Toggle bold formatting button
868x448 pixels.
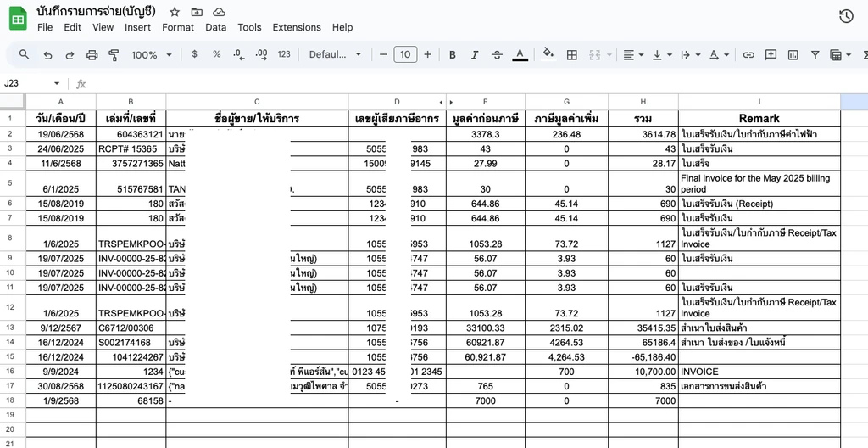click(453, 54)
